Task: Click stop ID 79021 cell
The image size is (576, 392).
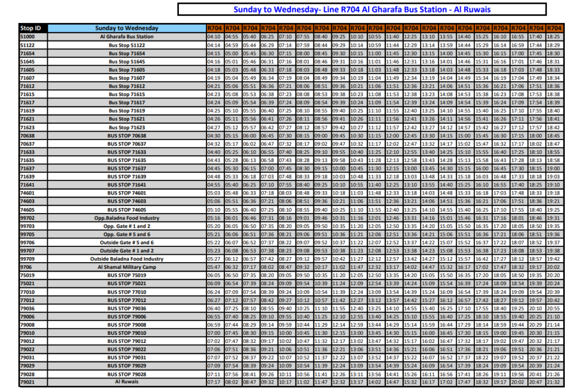Action: (x=33, y=381)
